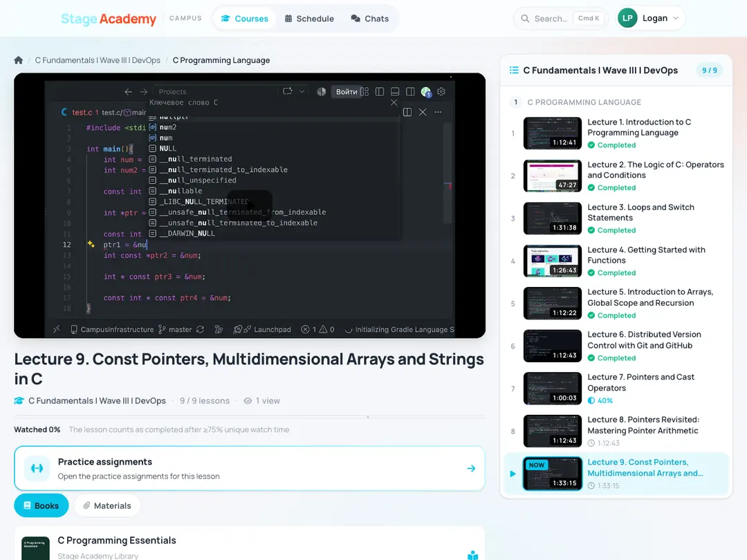Screen dimensions: 747x560
Task: Click the home breadcrumb icon
Action: tap(19, 60)
